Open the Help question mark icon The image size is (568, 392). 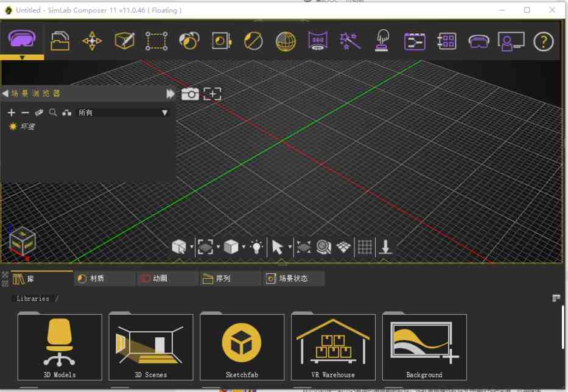544,41
